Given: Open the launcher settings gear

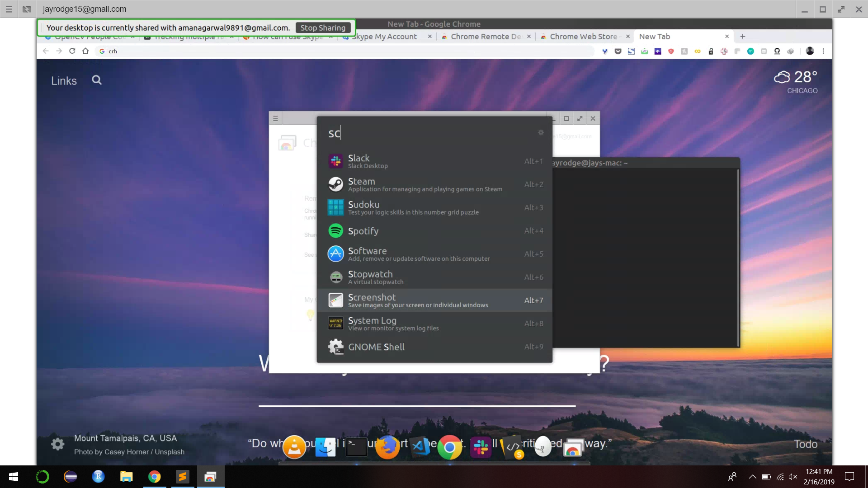Looking at the screenshot, I should tap(541, 132).
